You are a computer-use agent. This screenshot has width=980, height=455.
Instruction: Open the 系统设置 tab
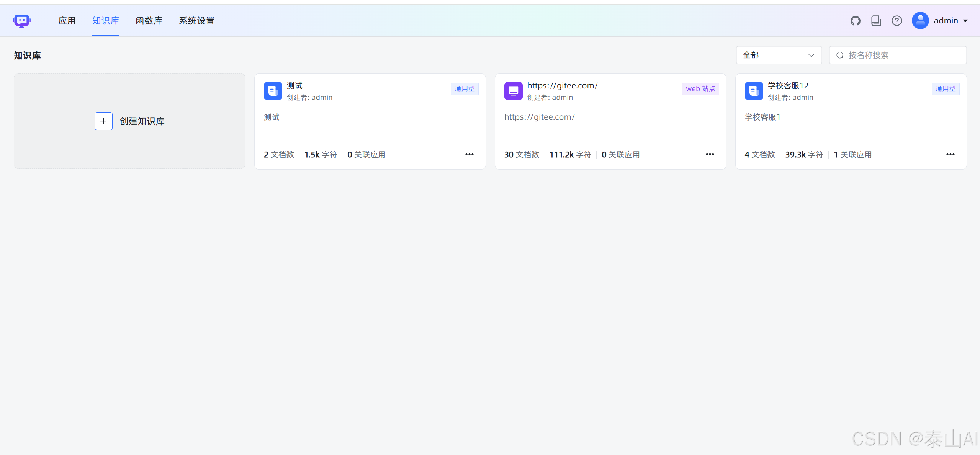coord(196,21)
